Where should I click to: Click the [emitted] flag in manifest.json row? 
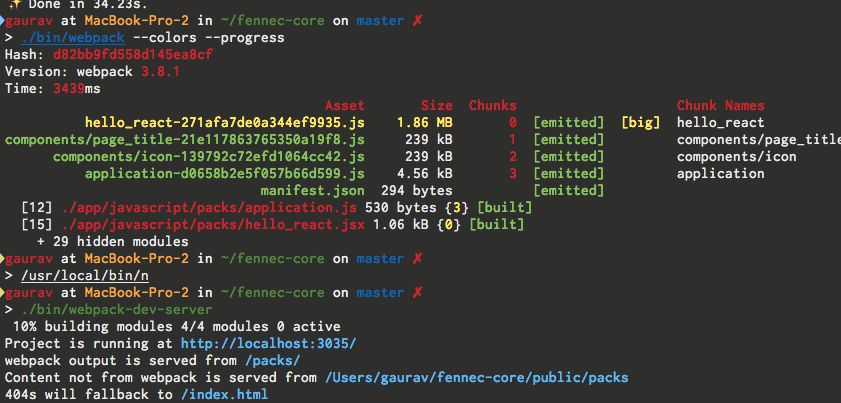click(569, 191)
